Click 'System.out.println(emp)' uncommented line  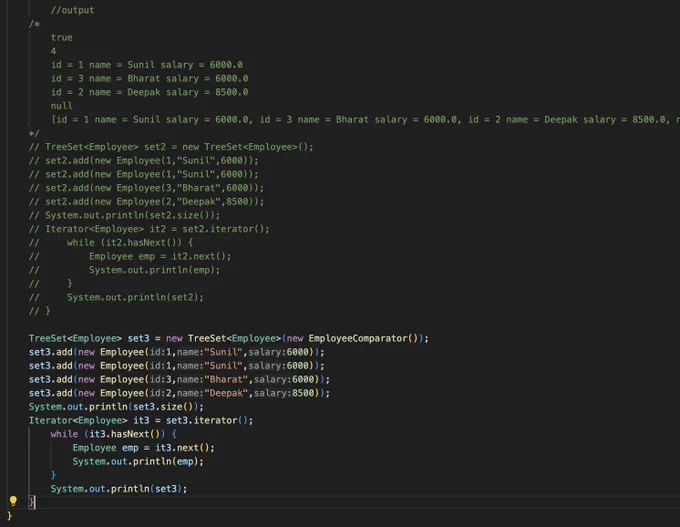[x=138, y=462]
